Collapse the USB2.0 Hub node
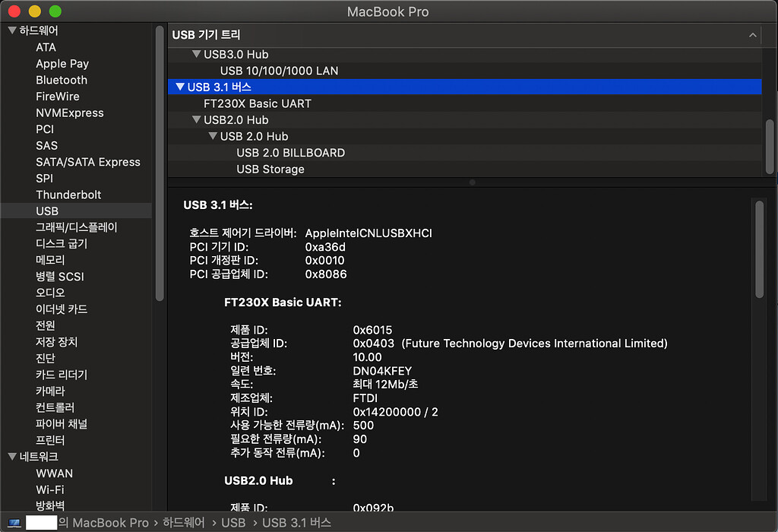778x532 pixels. 197,119
